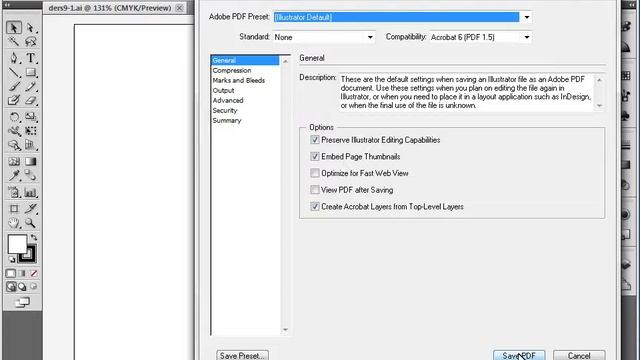This screenshot has width=640, height=360.
Task: Apply Gradient mode button below swatches
Action: point(22,273)
